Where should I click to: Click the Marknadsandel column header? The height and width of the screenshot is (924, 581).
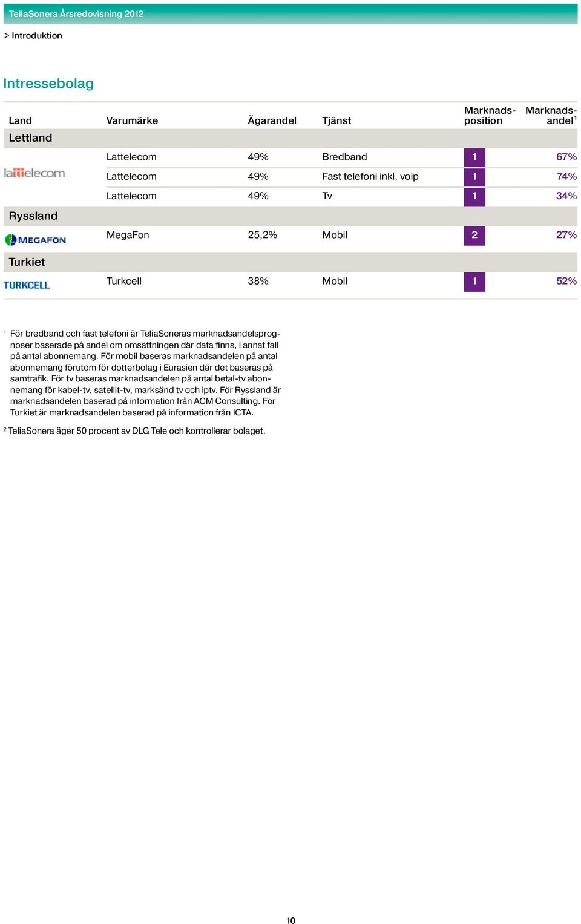tap(551, 115)
